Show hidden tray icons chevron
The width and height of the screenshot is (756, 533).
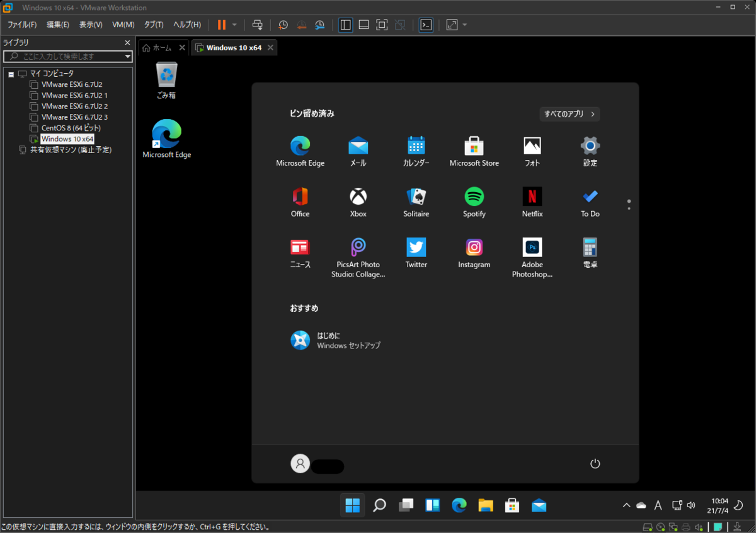coord(626,505)
